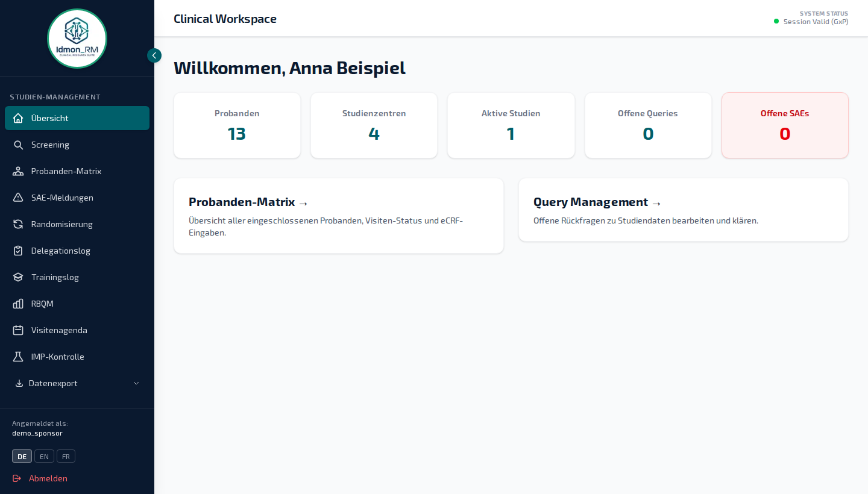Click the Offene Queries count card

[x=648, y=125]
